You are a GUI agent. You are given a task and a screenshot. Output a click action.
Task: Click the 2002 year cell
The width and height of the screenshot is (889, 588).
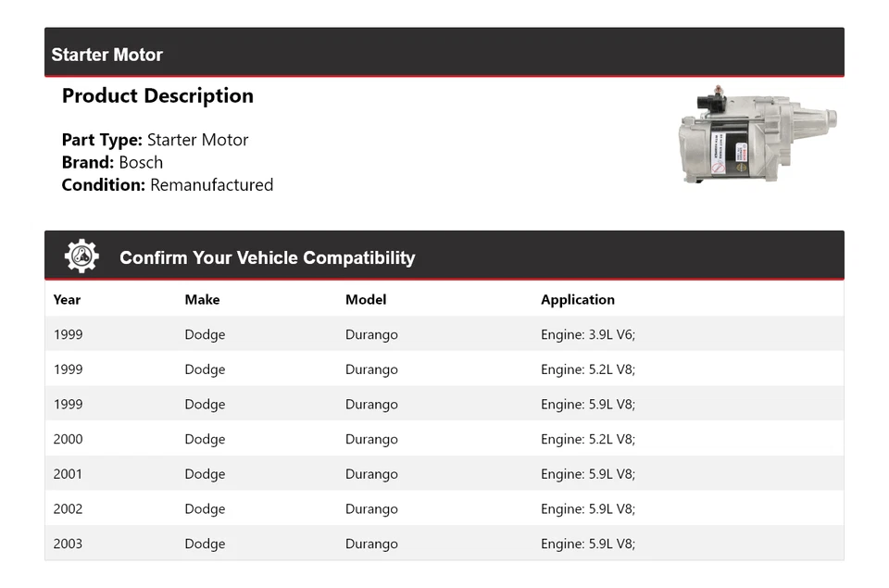pyautogui.click(x=68, y=508)
